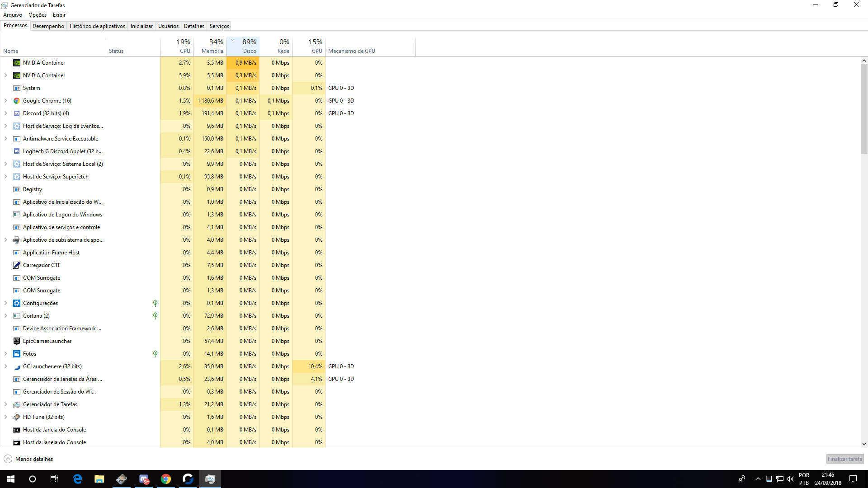Screen dimensions: 868x488
Task: Click the Aplicativo de subsistema de spooler icon
Action: pos(17,240)
